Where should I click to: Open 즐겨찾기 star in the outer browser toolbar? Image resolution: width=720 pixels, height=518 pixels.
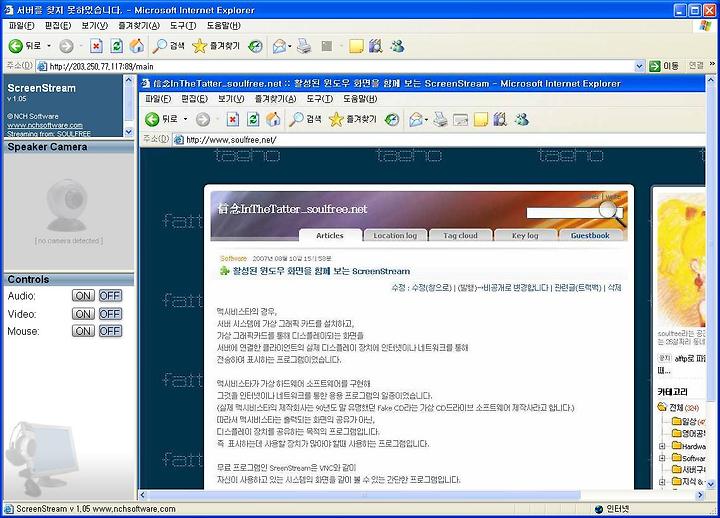(216, 45)
